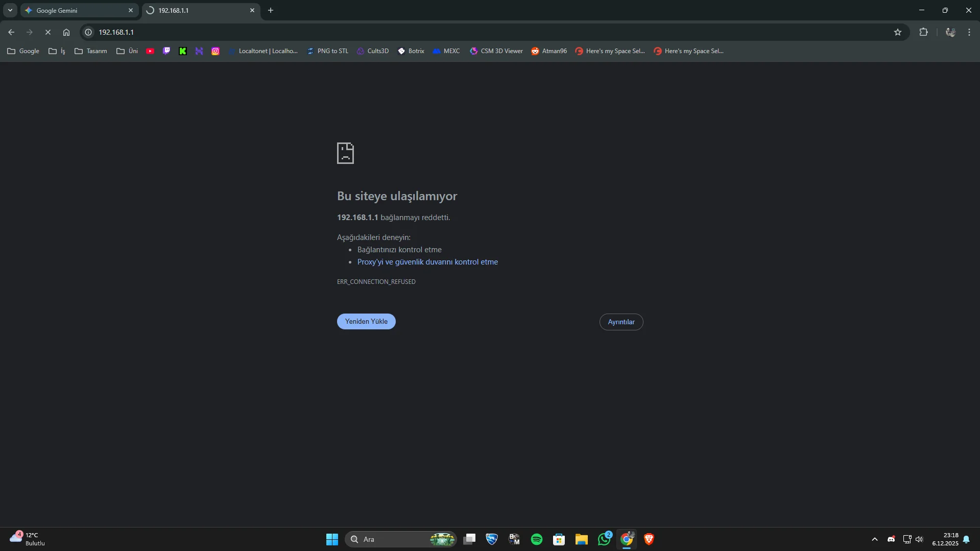980x551 pixels.
Task: Click the Yeniden Yükle button
Action: pyautogui.click(x=366, y=321)
